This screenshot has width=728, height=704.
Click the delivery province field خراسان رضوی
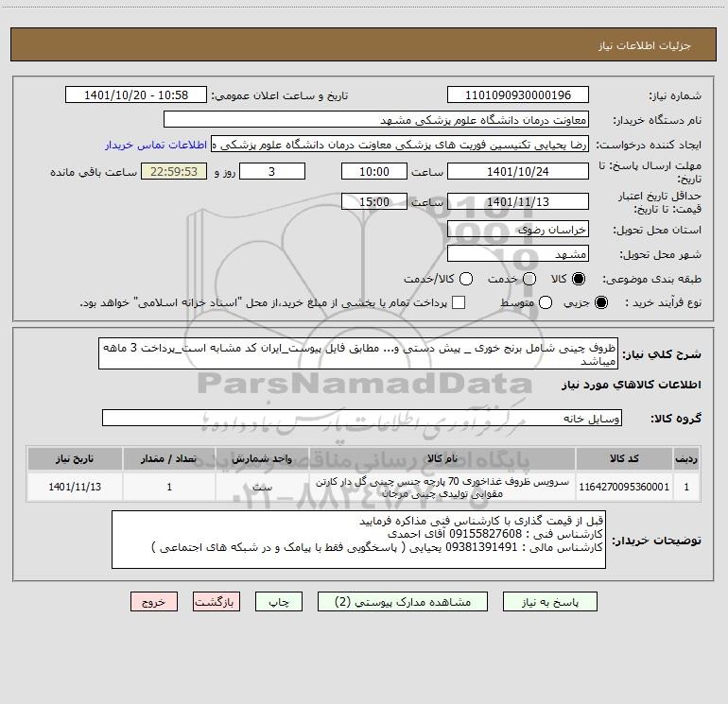click(518, 230)
